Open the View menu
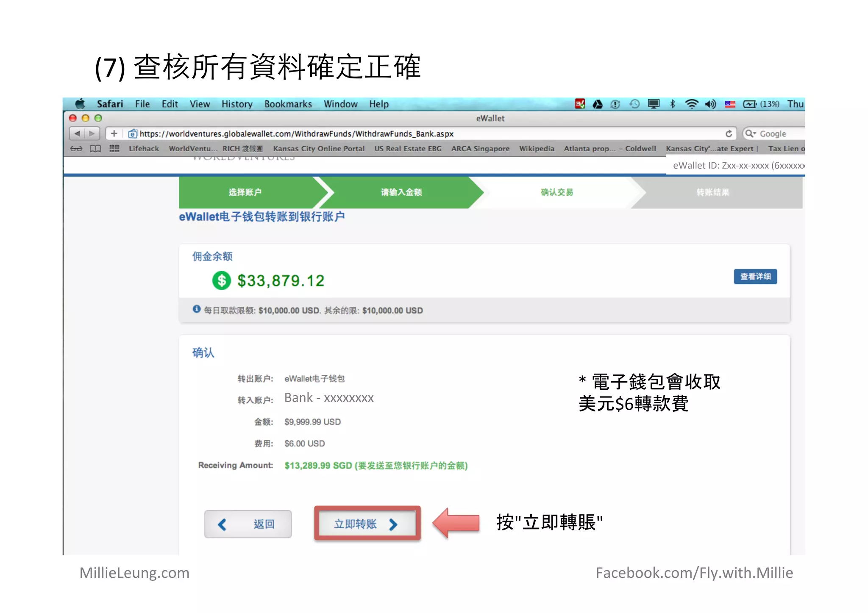This screenshot has width=868, height=613. click(200, 104)
